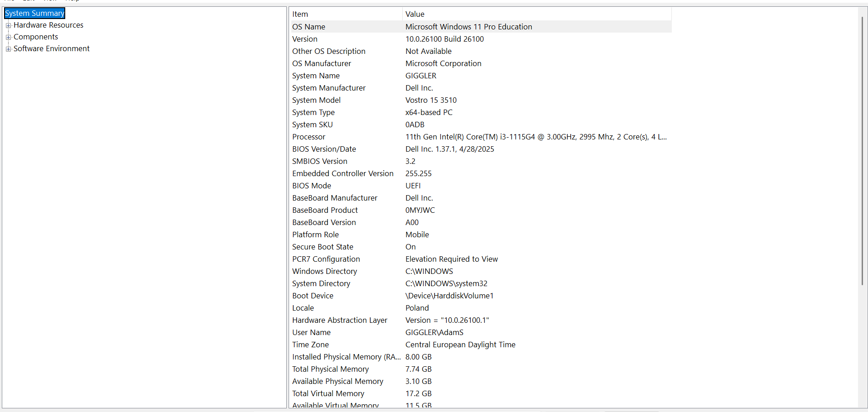Select the Embedded Controller Version label
Viewport: 868px width, 412px height.
click(x=343, y=173)
